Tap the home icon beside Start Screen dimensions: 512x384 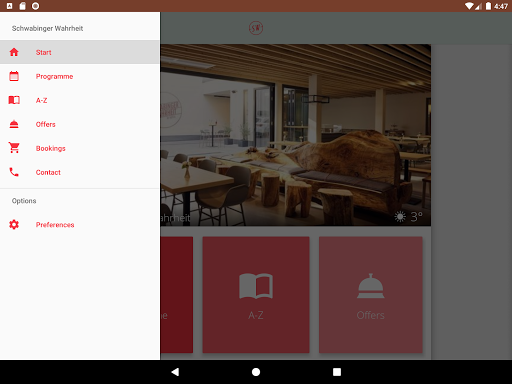14,52
